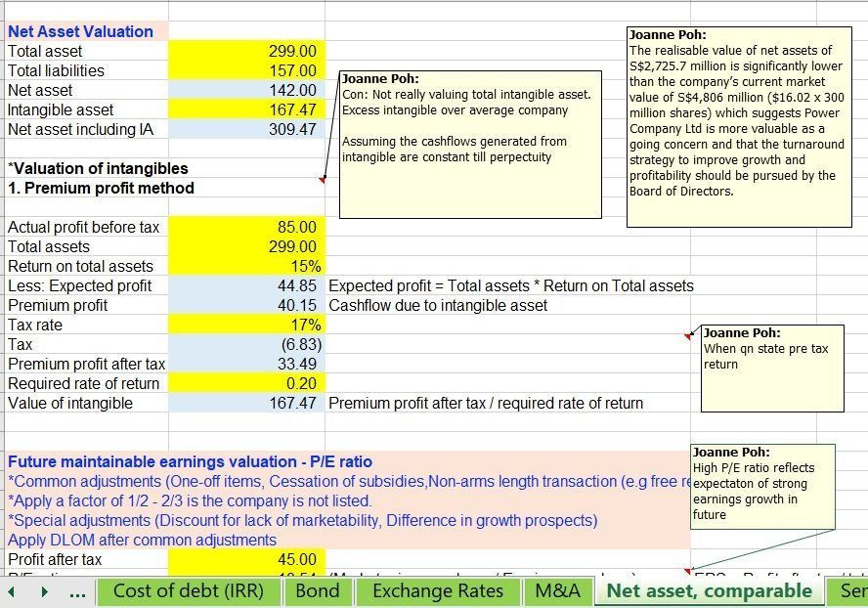Viewport: 868px width, 608px height.
Task: Click the comment When qn state pre tax return
Action: (x=772, y=369)
